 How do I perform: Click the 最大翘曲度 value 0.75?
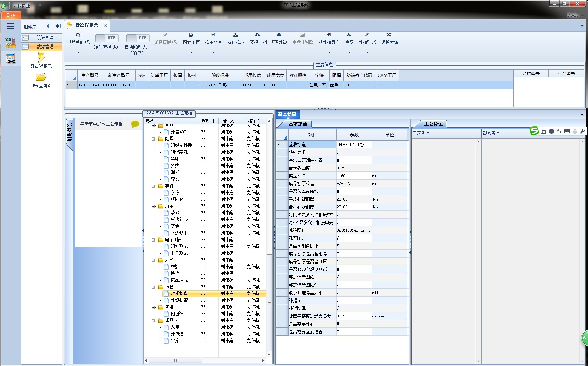pyautogui.click(x=354, y=168)
